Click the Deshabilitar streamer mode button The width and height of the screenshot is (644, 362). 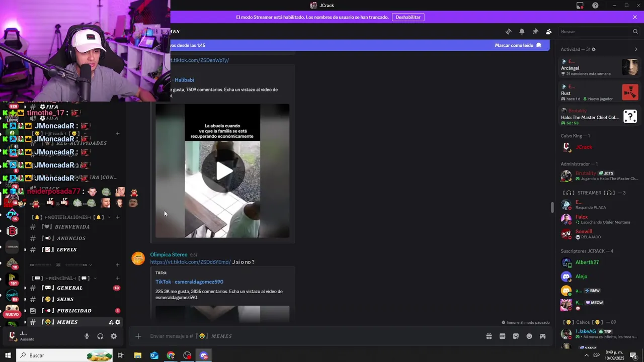(408, 17)
